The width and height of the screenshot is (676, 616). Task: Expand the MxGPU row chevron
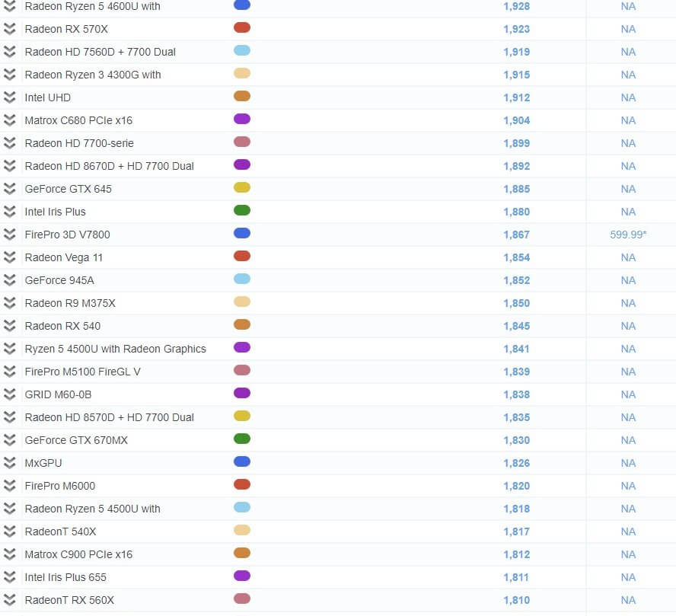coord(9,463)
